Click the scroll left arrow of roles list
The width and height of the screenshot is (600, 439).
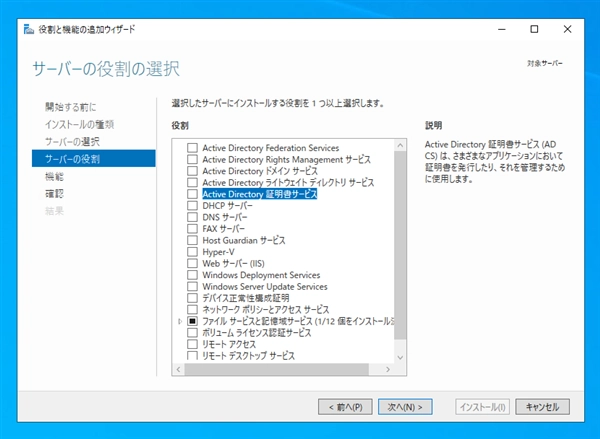[178, 369]
